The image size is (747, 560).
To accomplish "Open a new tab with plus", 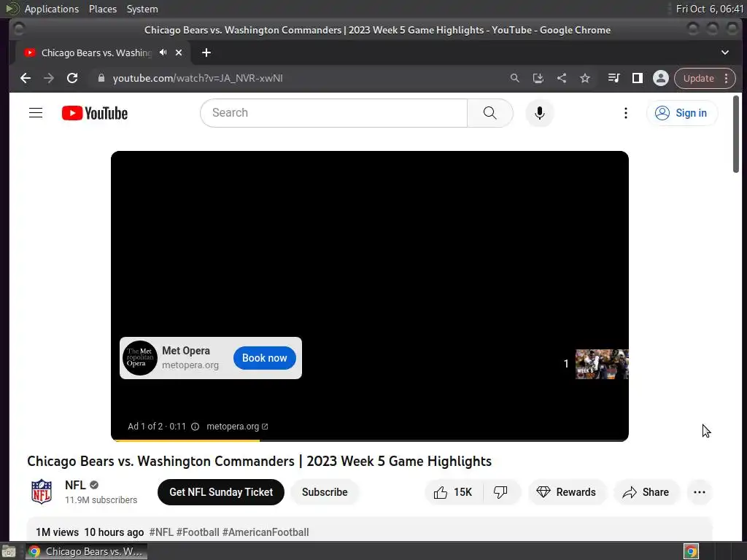I will point(206,52).
